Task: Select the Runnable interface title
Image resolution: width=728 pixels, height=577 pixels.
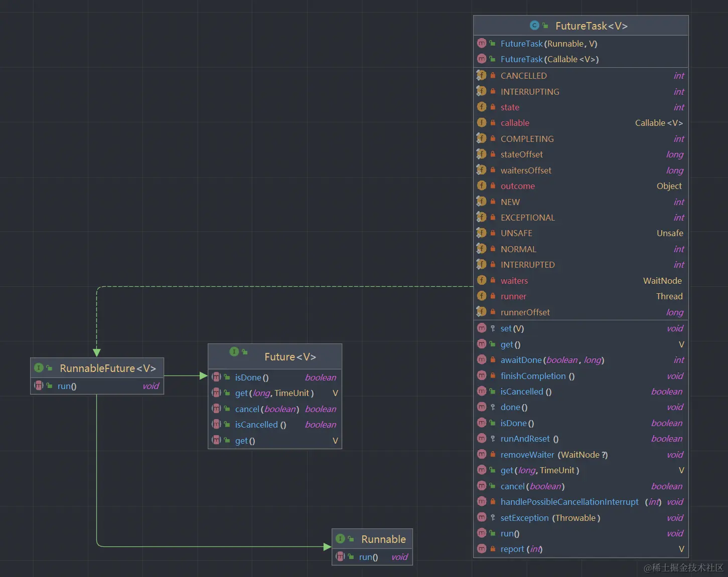Action: pos(384,539)
